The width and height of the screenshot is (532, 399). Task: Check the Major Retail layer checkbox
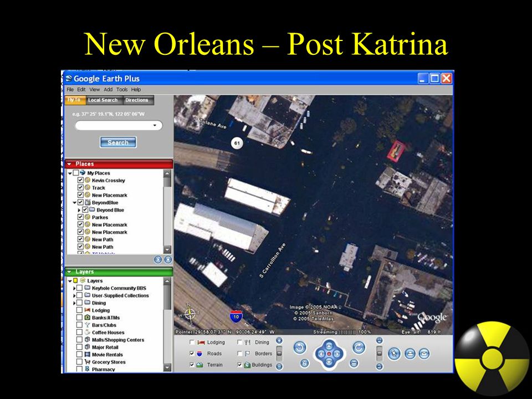click(79, 347)
